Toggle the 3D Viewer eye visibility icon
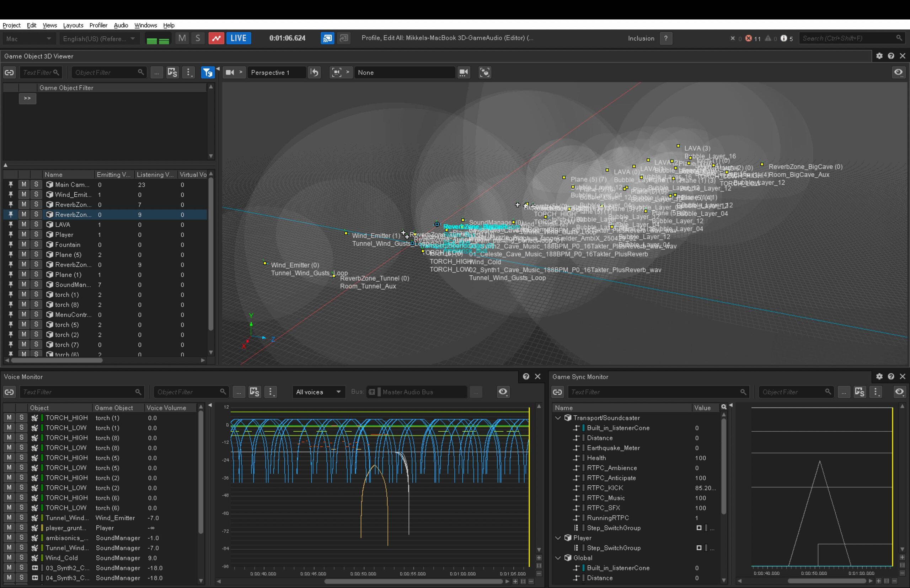 898,72
